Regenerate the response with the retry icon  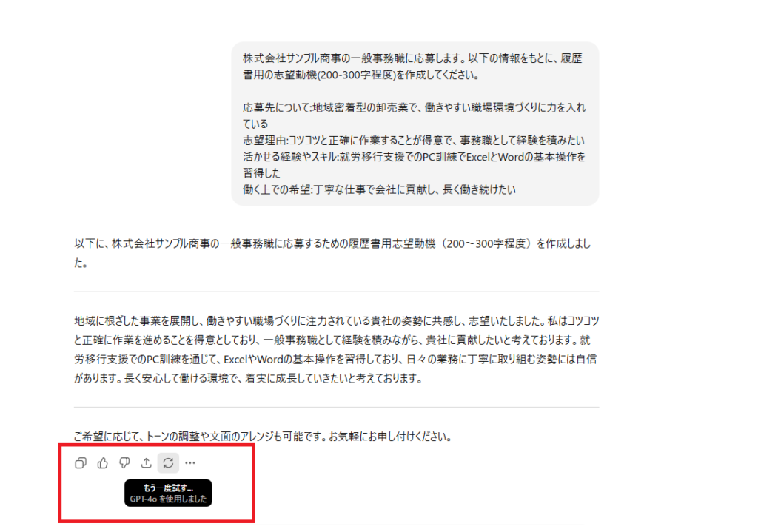tap(168, 463)
